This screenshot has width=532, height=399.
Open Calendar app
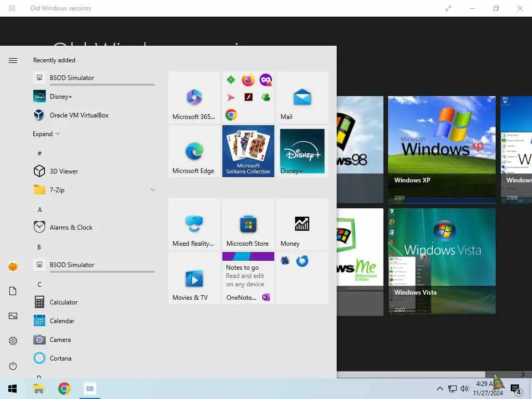coord(94,321)
